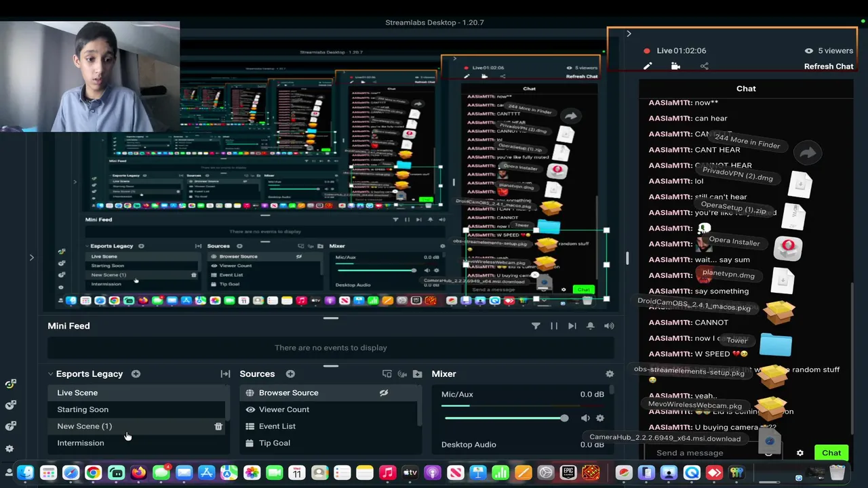Click the audio-wave icon in Sources header
Image resolution: width=868 pixels, height=488 pixels.
pos(402,374)
